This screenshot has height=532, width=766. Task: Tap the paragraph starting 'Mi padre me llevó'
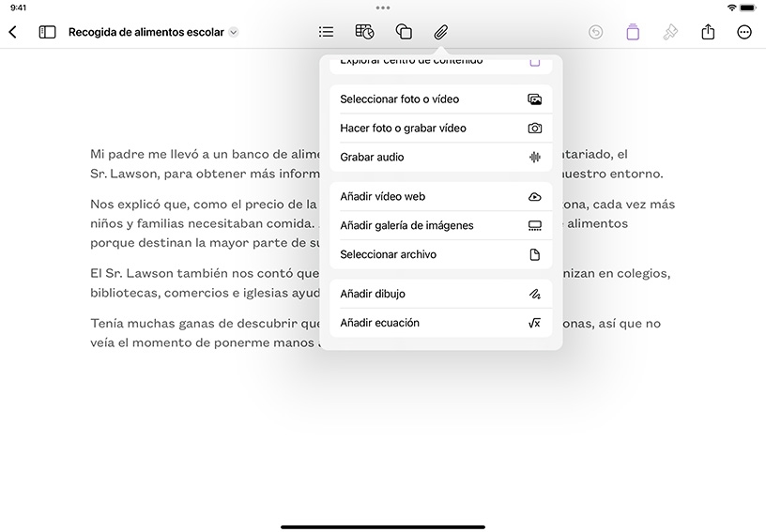(205, 164)
